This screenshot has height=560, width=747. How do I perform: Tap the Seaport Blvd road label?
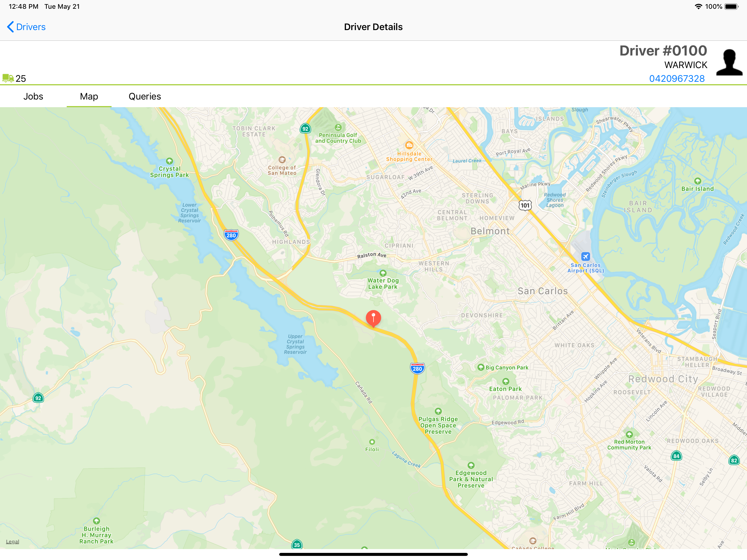coord(716,324)
